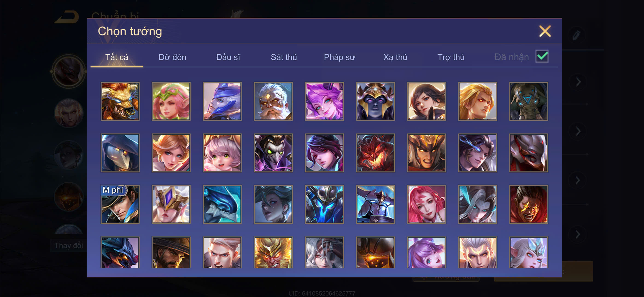Toggle the Đã nhận checkbox
644x297 pixels.
(x=542, y=56)
